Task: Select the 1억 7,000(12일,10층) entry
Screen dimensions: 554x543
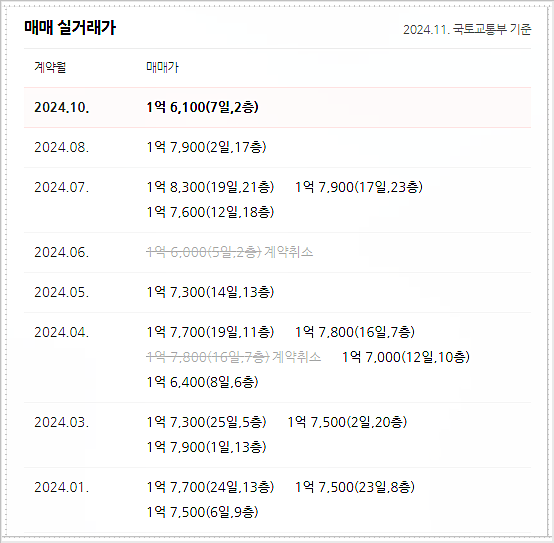Action: click(406, 357)
